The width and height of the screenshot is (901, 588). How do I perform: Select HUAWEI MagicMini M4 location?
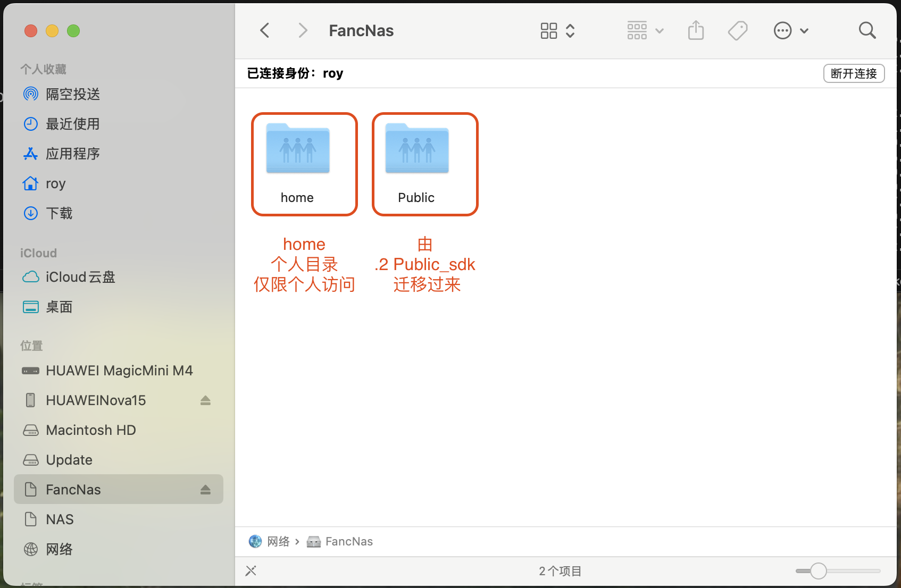coord(119,371)
